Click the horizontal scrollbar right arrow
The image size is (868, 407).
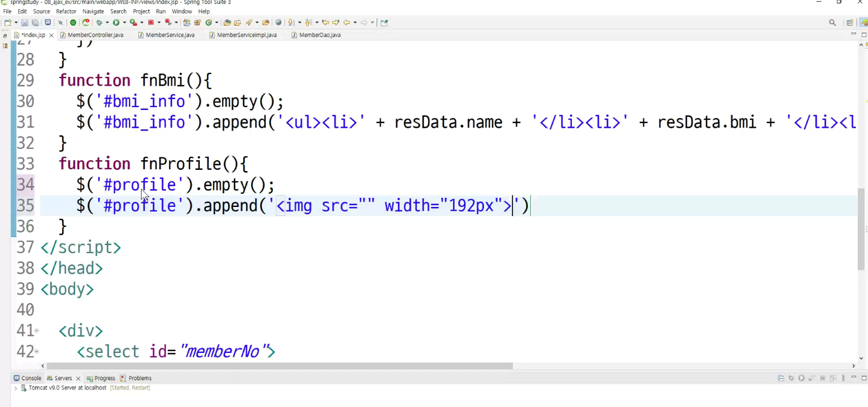(854, 366)
